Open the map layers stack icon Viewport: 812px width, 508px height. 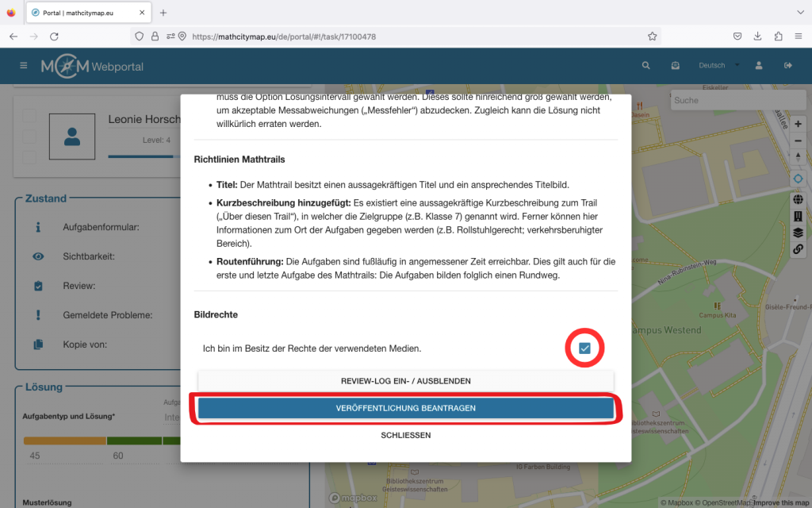click(798, 233)
